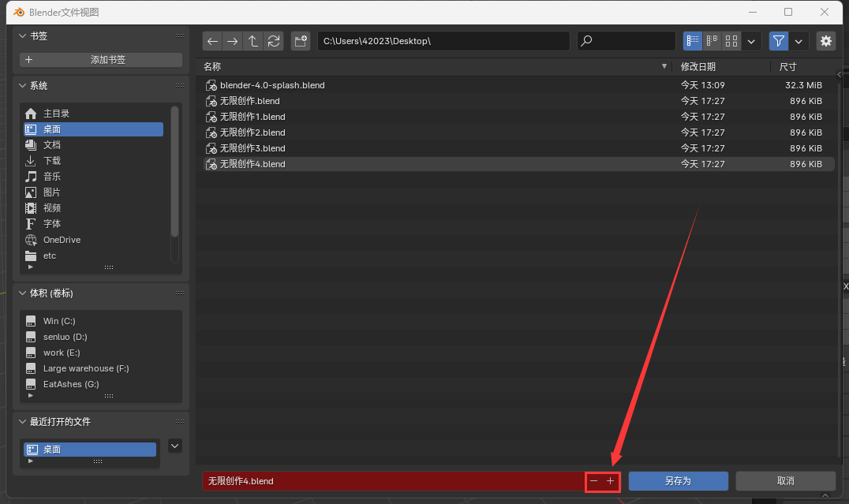Maximize the Blender file view window
This screenshot has width=849, height=504.
[788, 12]
